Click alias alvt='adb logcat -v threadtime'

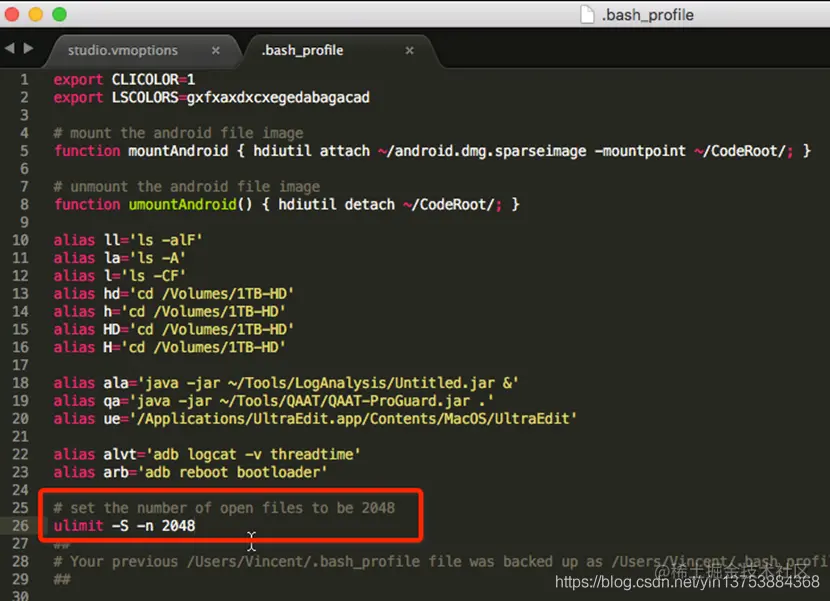[207, 454]
